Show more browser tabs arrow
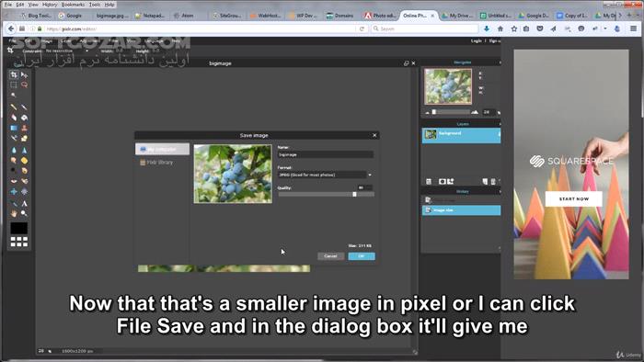Screen dimensions: 644x362 [620, 16]
